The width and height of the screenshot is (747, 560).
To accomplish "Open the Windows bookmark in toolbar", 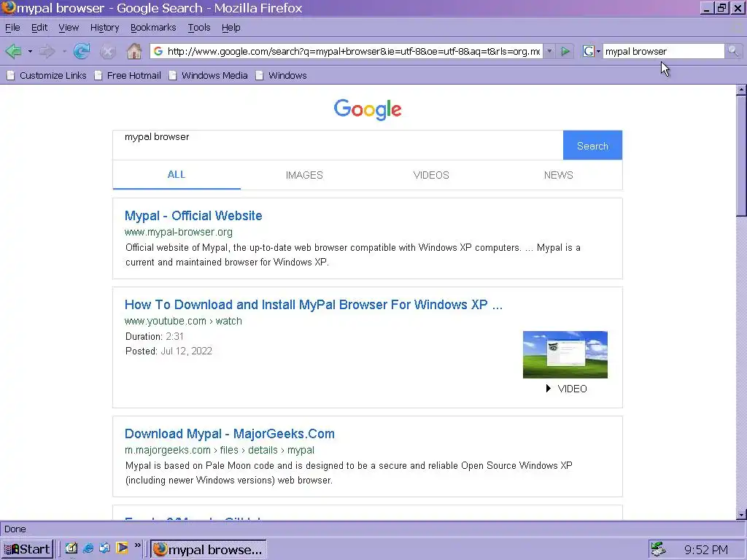I will tap(282, 75).
